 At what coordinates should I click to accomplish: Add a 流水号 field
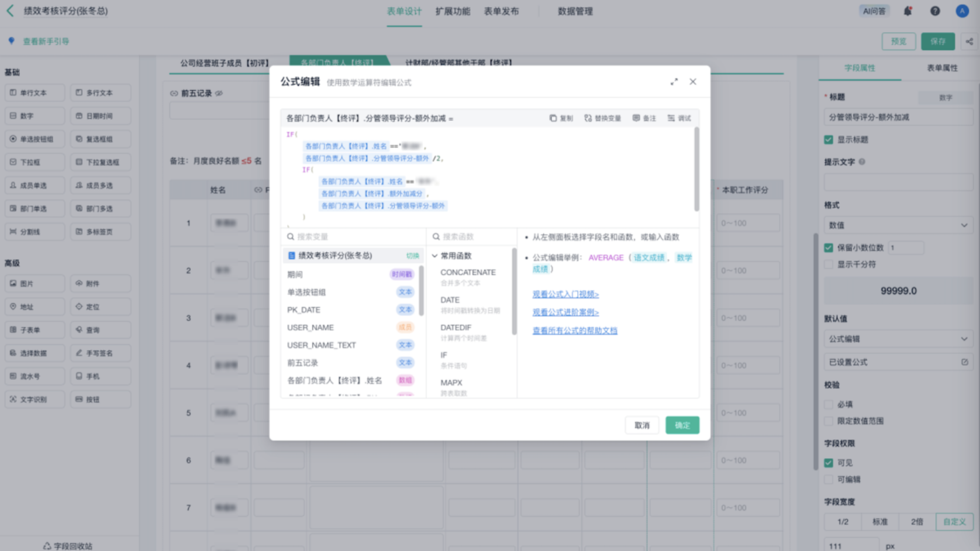[34, 376]
